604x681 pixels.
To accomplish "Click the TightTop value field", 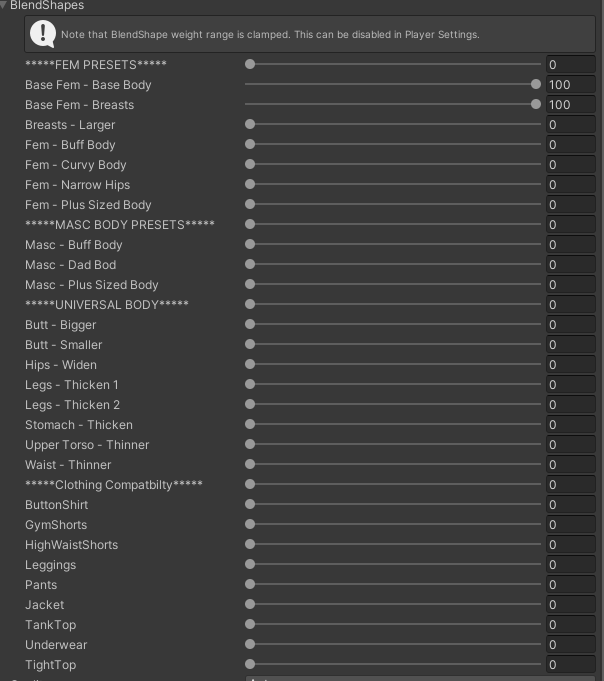I will [570, 665].
